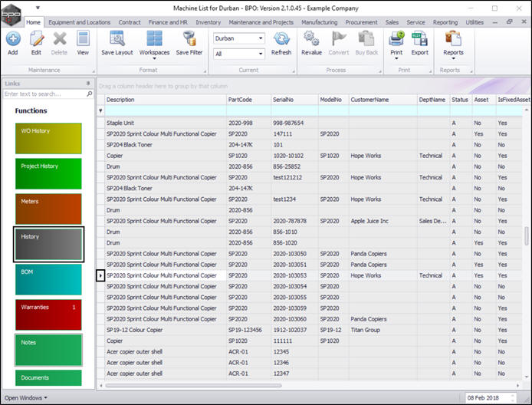Click the WO History function tile
This screenshot has height=405, width=532.
tap(47, 137)
